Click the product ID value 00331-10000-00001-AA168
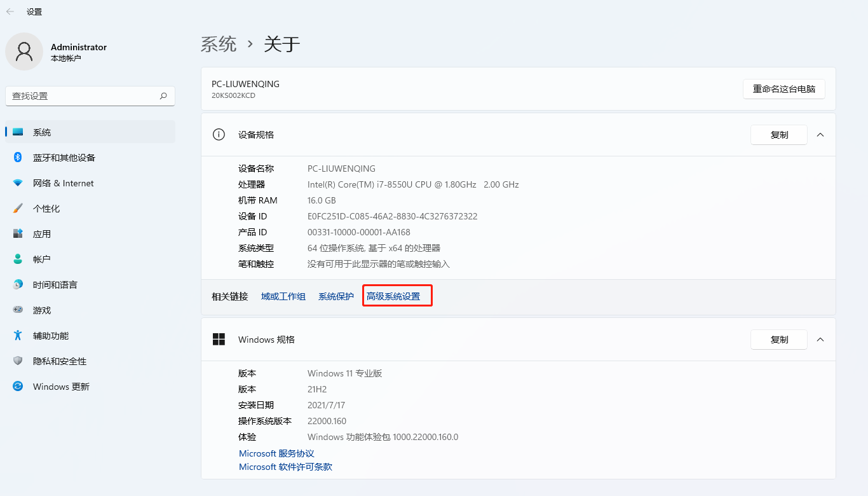868x496 pixels. 359,232
